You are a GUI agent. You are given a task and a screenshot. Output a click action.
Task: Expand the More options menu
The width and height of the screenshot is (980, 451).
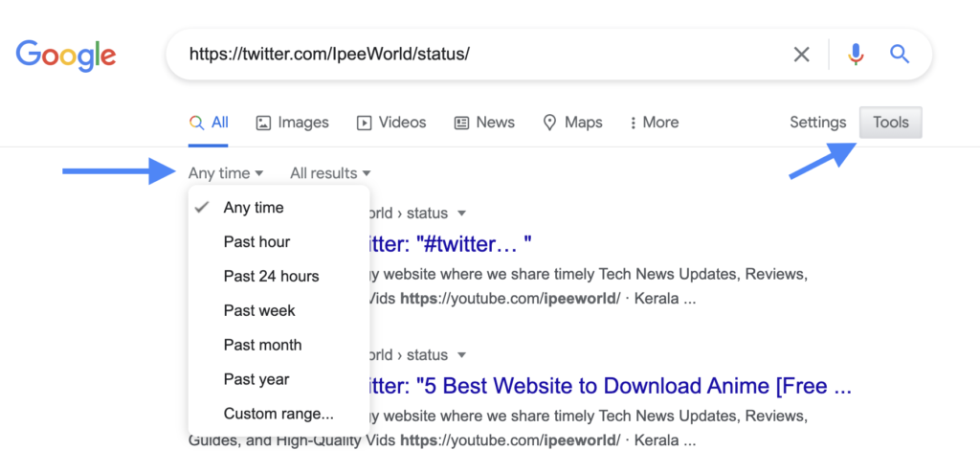pyautogui.click(x=654, y=123)
